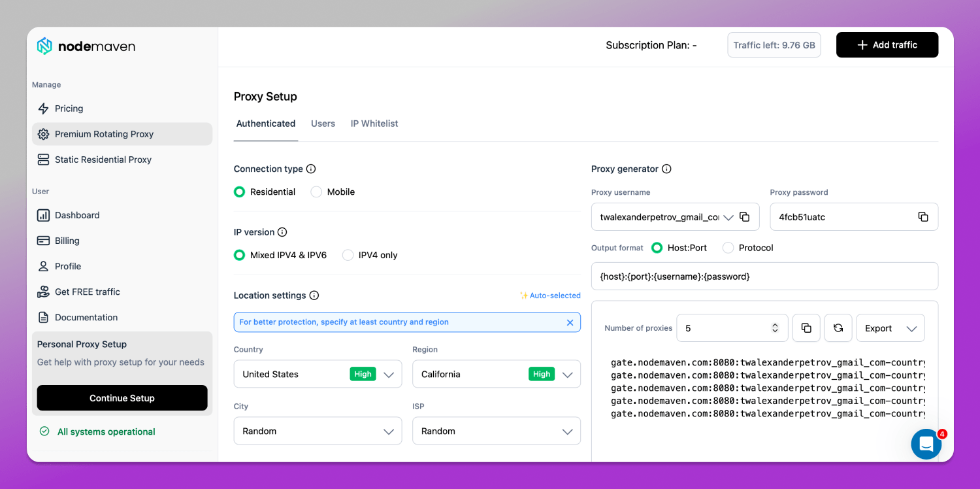
Task: Switch to the IP Whitelist tab
Action: [374, 124]
